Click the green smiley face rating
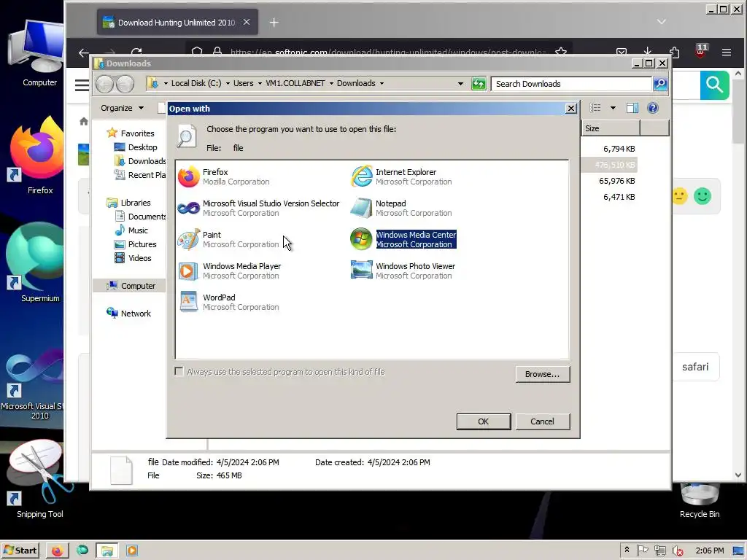This screenshot has width=747, height=560. tap(703, 196)
